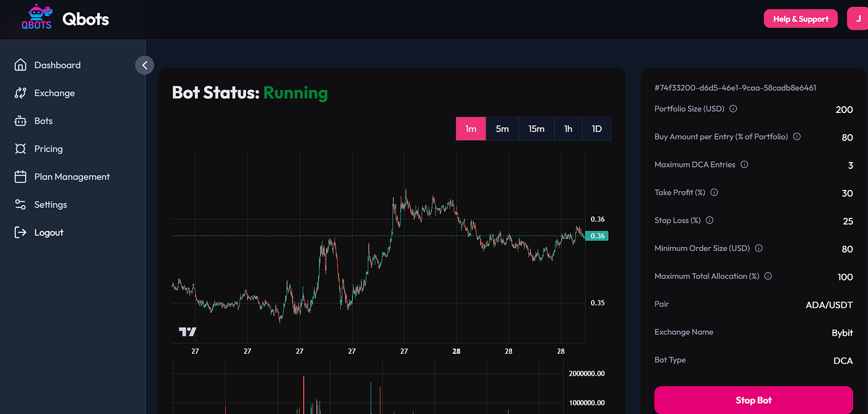Click the Dashboard home icon
Viewport: 868px width, 414px height.
(x=20, y=65)
